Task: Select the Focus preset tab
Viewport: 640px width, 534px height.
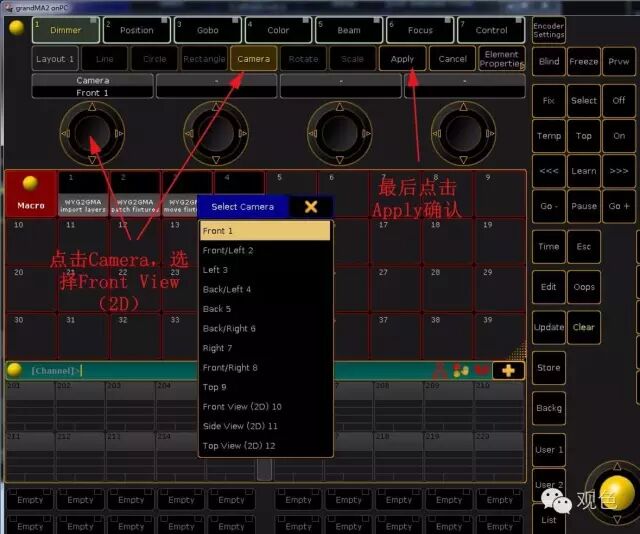Action: tap(420, 30)
